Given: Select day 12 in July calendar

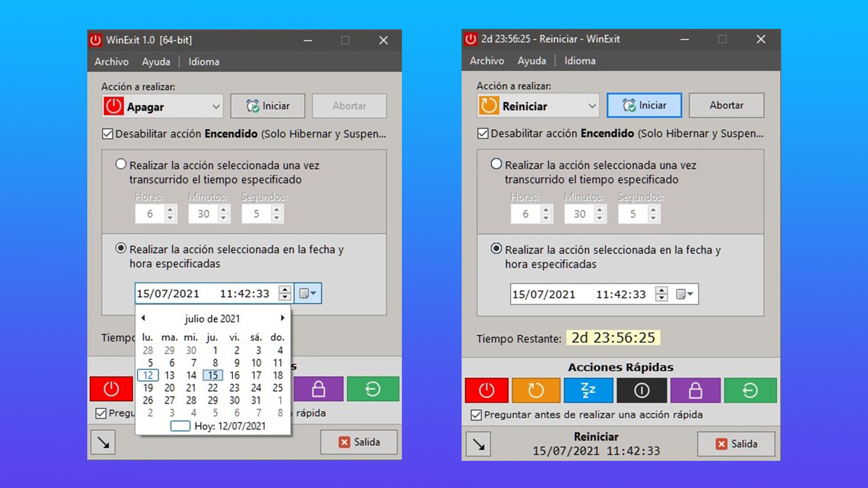Looking at the screenshot, I should click(148, 375).
